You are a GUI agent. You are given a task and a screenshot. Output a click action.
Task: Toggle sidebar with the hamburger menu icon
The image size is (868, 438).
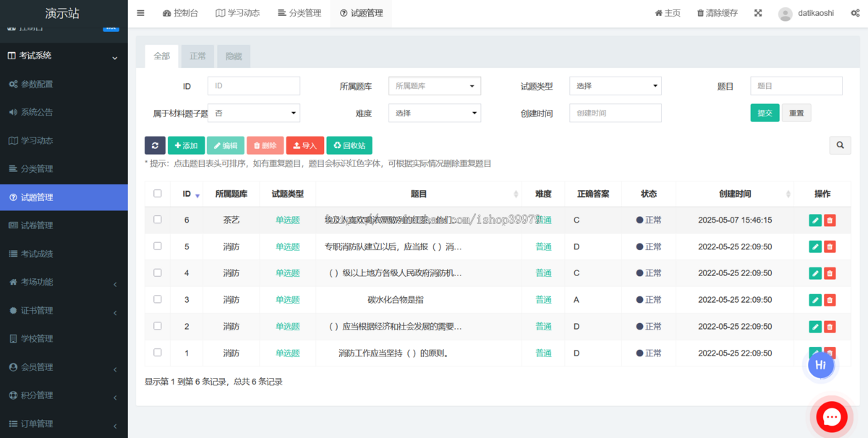tap(140, 13)
